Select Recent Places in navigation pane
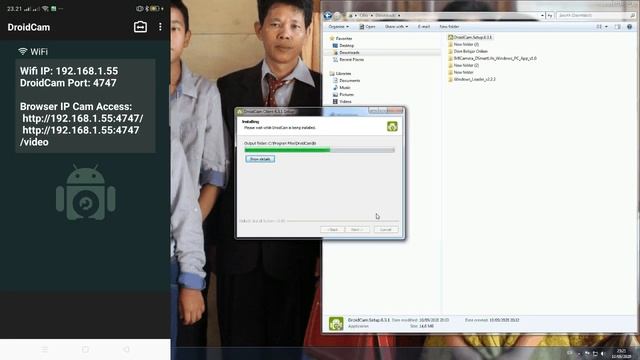 pyautogui.click(x=348, y=59)
